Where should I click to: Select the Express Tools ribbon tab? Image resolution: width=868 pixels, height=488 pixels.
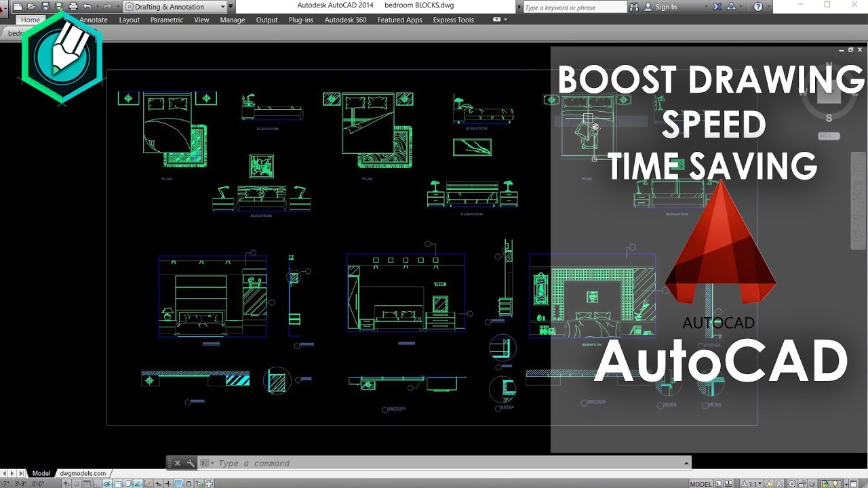click(454, 20)
